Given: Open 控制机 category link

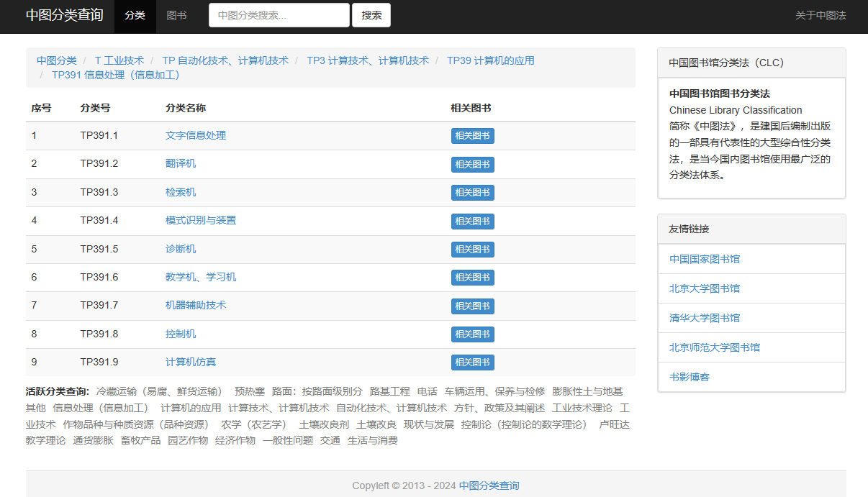Looking at the screenshot, I should [x=181, y=334].
